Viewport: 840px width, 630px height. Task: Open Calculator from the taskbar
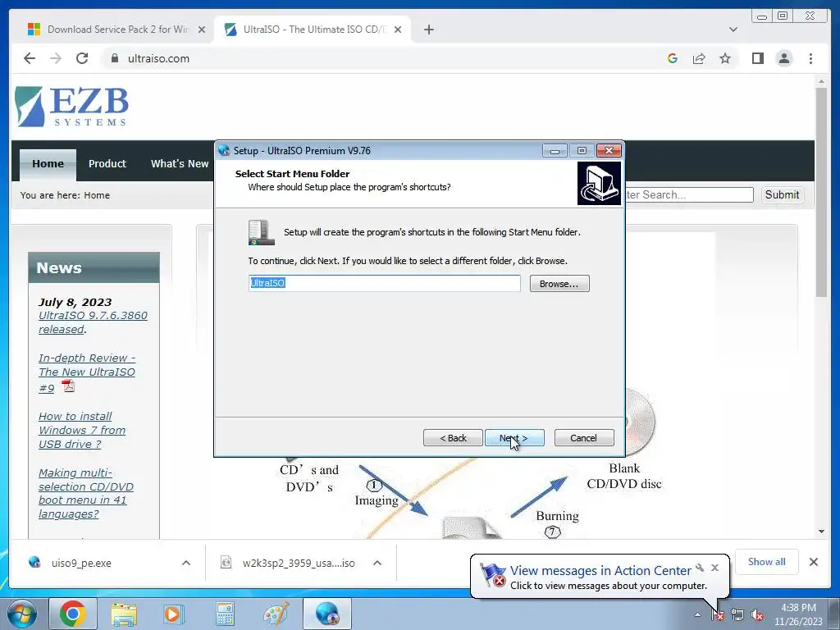pyautogui.click(x=225, y=614)
